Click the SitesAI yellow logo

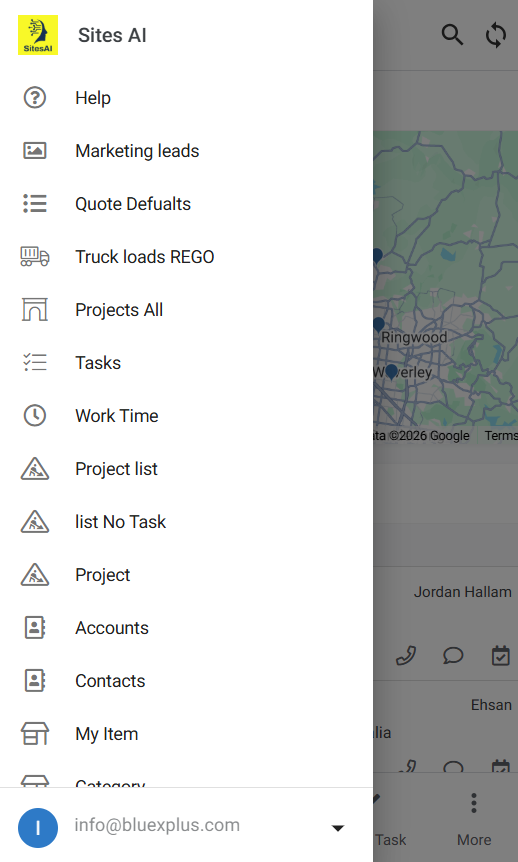tap(38, 35)
